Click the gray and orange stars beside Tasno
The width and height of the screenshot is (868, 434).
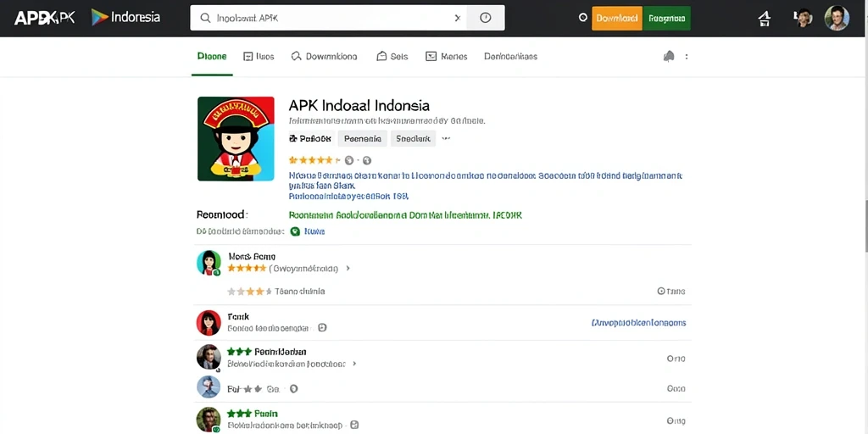click(250, 292)
